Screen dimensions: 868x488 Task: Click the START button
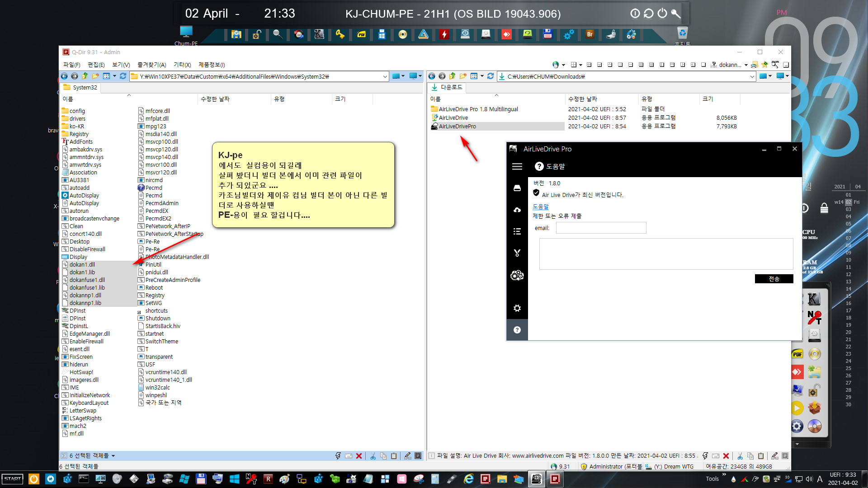(13, 479)
